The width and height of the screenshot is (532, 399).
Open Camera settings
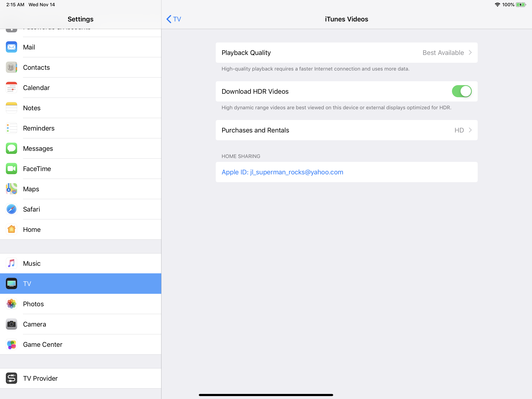(81, 324)
